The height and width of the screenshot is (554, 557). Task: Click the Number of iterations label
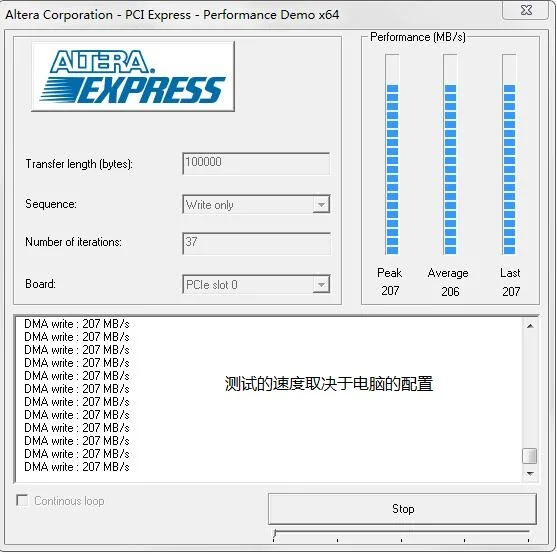pos(73,242)
